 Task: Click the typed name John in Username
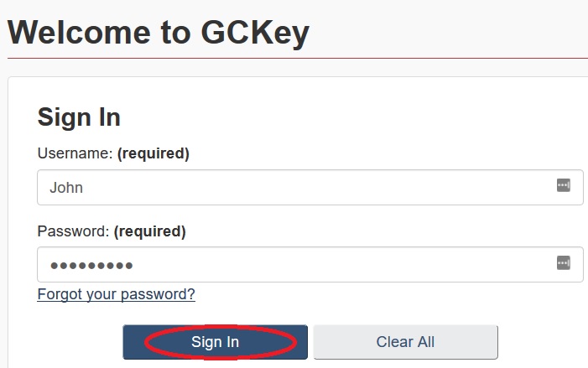coord(66,187)
